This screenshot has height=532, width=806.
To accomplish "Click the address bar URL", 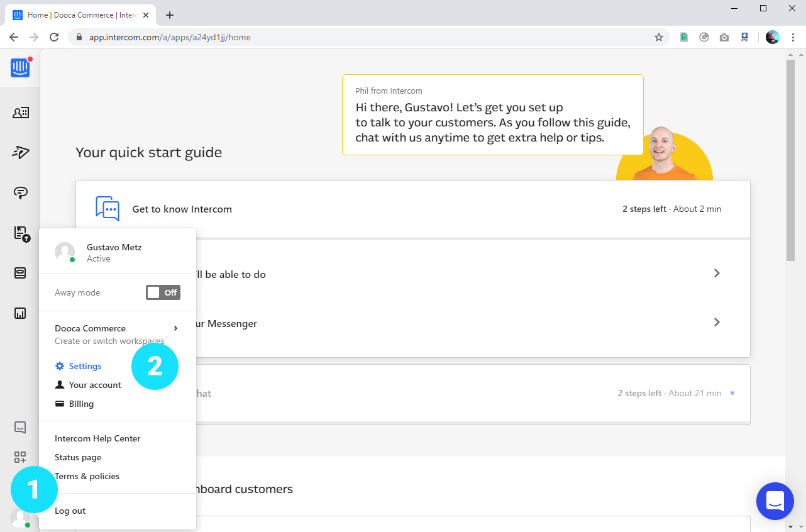I will pos(170,37).
